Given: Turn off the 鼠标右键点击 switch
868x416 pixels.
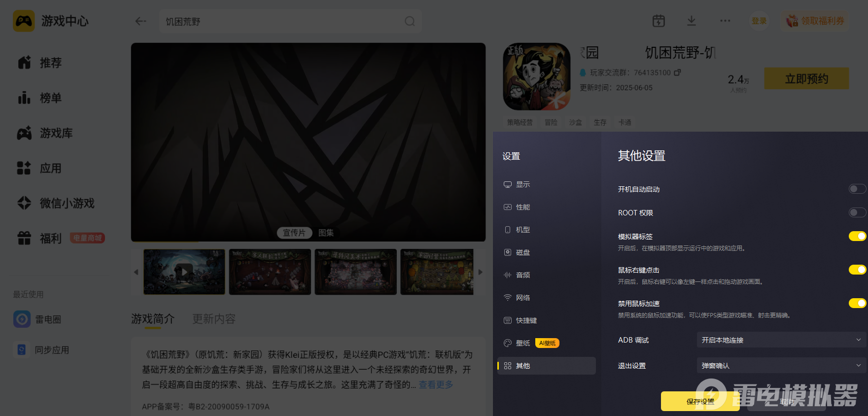Looking at the screenshot, I should pos(857,270).
